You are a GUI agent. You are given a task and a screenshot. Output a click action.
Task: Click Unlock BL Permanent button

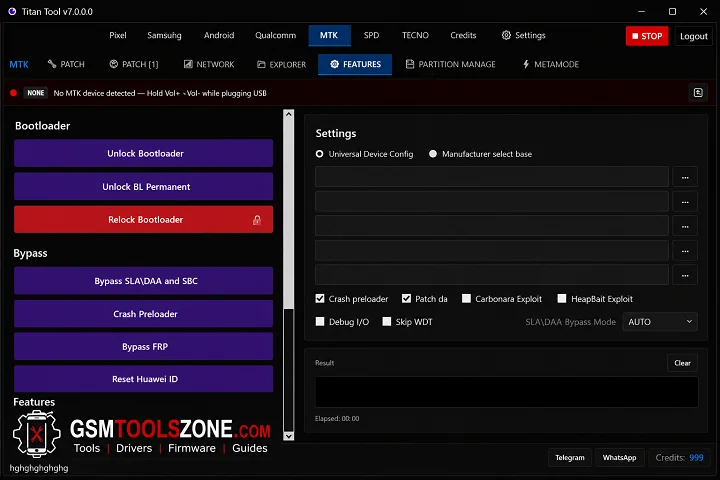(143, 186)
